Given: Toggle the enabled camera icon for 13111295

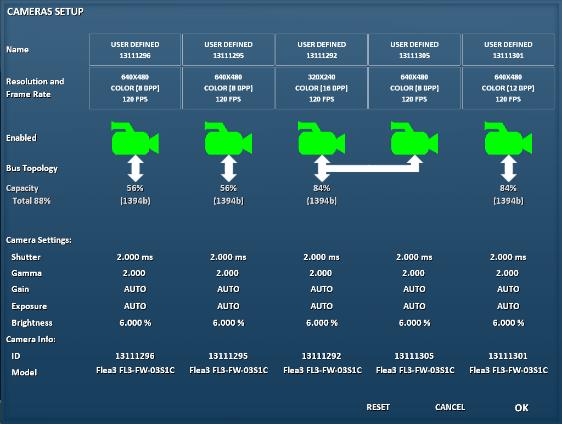Looking at the screenshot, I should pos(228,138).
